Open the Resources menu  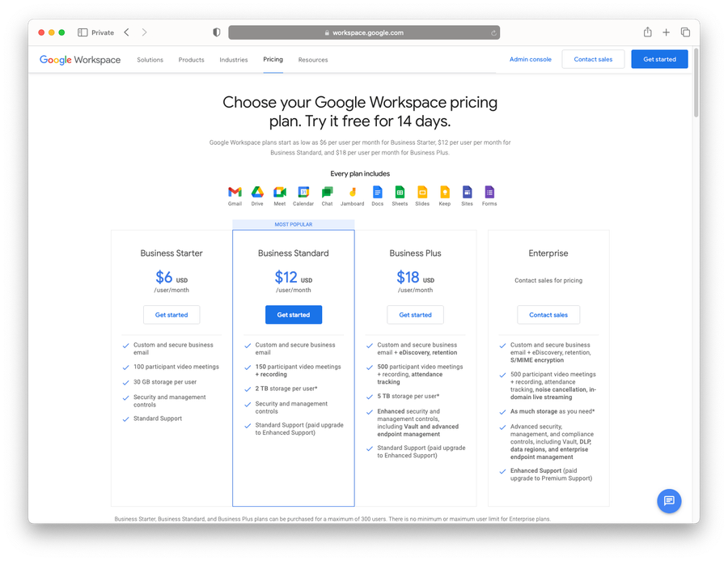(x=313, y=60)
